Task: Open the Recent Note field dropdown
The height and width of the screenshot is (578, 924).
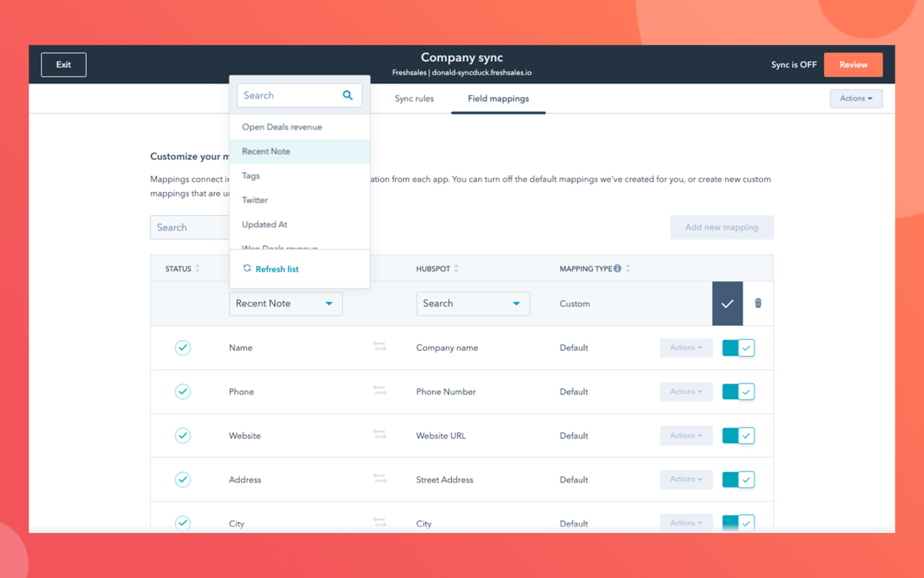Action: tap(285, 303)
